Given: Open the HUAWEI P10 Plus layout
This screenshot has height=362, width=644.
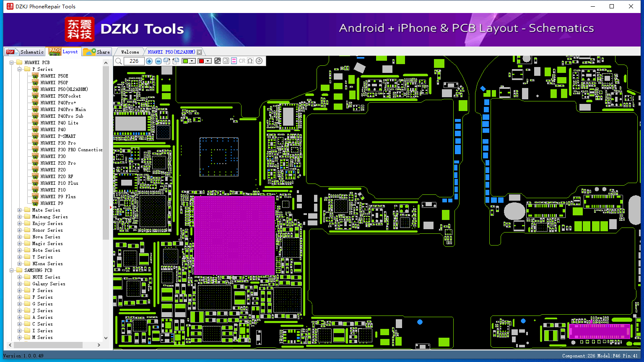Looking at the screenshot, I should (59, 183).
